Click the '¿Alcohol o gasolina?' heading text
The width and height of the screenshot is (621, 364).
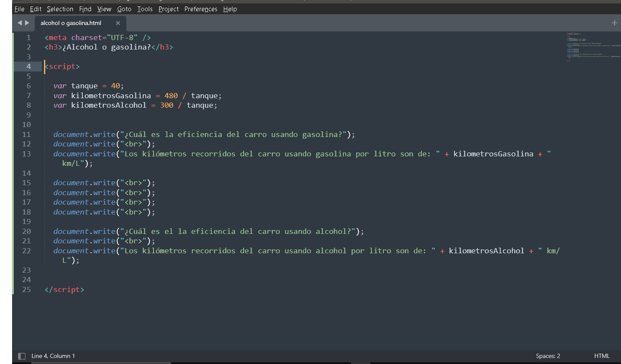[x=107, y=47]
